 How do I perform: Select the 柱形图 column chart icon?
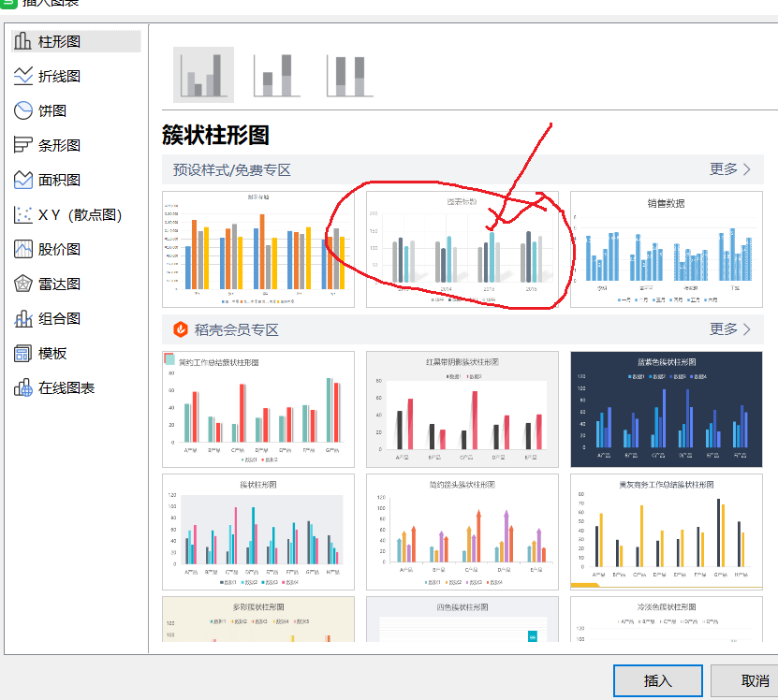point(22,41)
